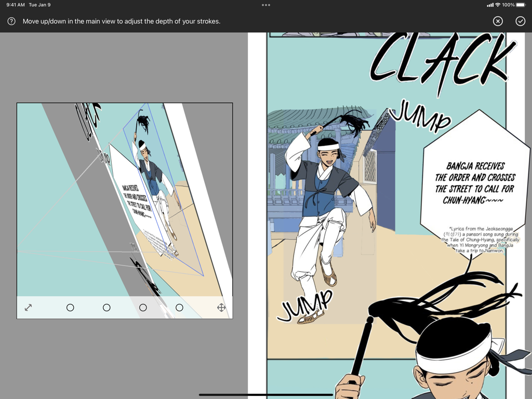Tap the stroke depth instruction banner text

[x=121, y=21]
